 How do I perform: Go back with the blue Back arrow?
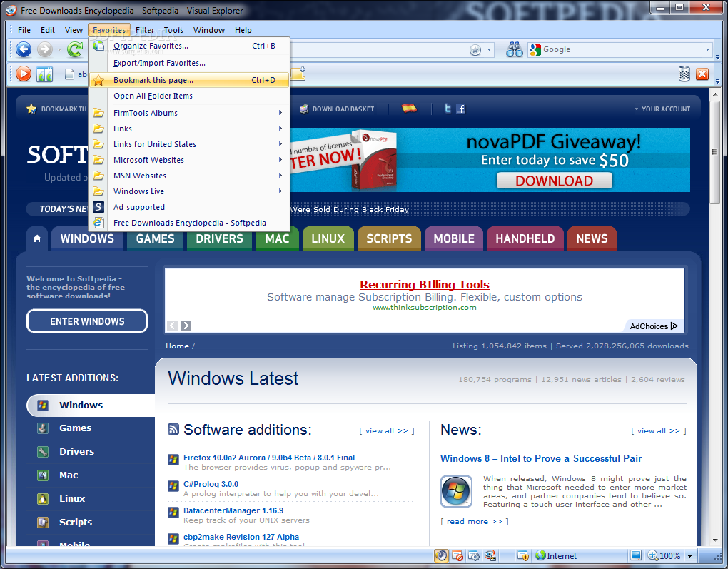point(24,49)
